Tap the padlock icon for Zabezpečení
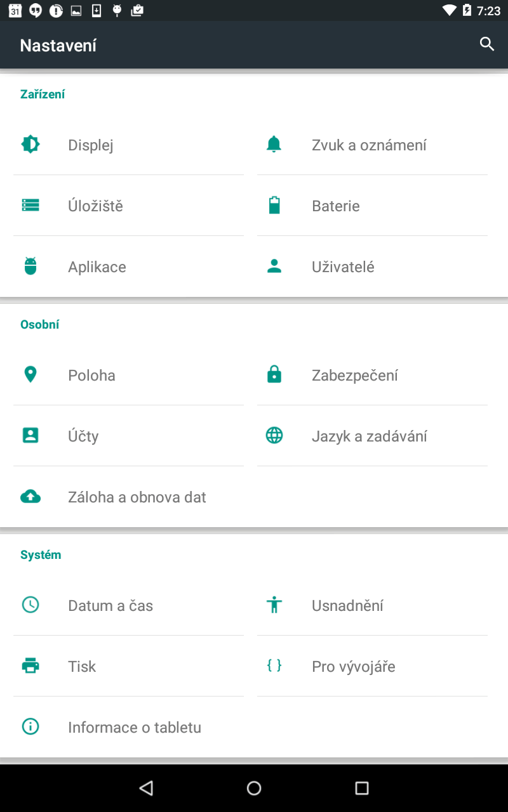The width and height of the screenshot is (508, 812). click(x=274, y=375)
